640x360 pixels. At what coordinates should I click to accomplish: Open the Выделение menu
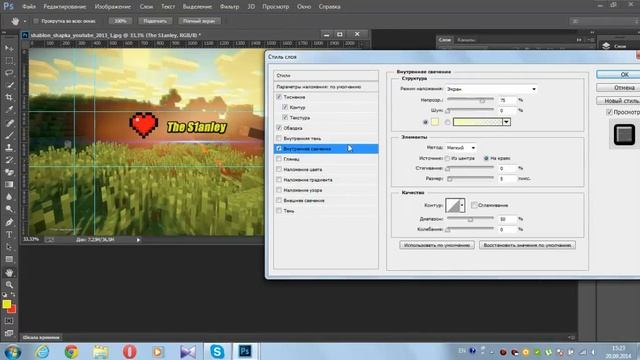pyautogui.click(x=197, y=7)
